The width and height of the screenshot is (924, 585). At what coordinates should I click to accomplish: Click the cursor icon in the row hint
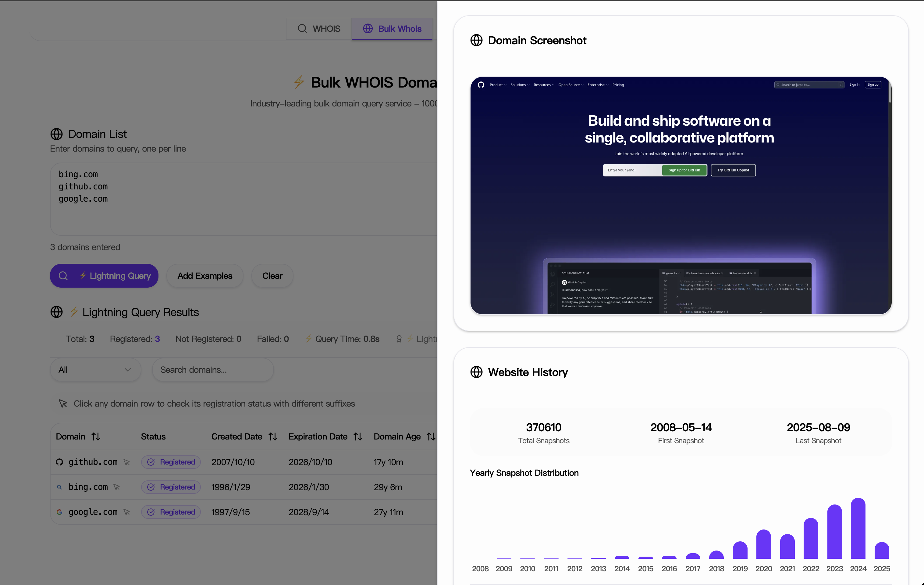click(x=63, y=404)
